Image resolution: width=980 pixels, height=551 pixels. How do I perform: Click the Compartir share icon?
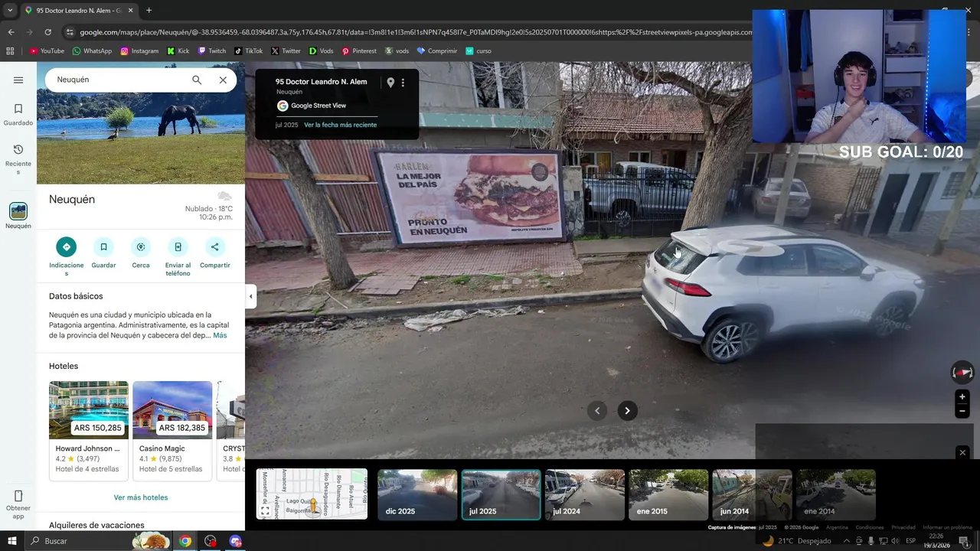coord(214,247)
